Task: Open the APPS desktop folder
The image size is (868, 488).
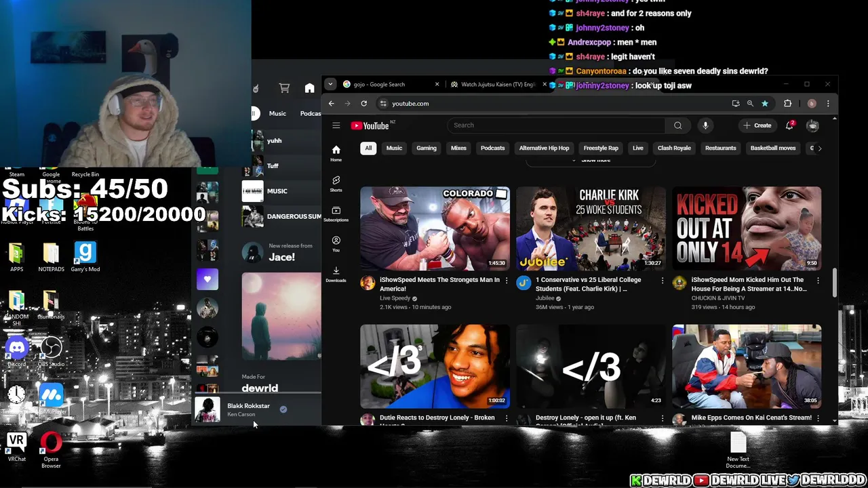Action: (x=17, y=257)
